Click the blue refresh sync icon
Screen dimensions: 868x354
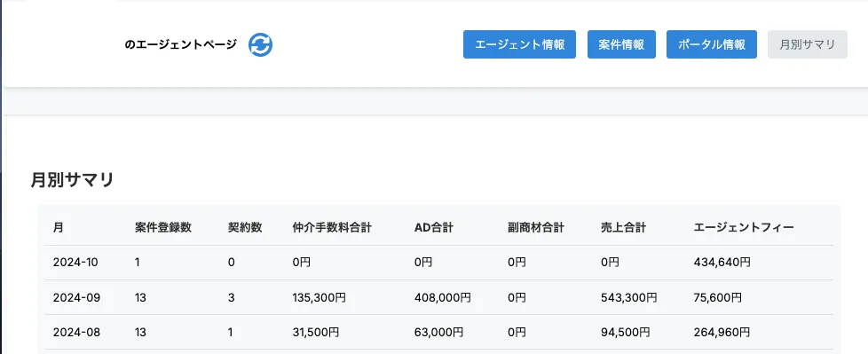click(x=260, y=44)
